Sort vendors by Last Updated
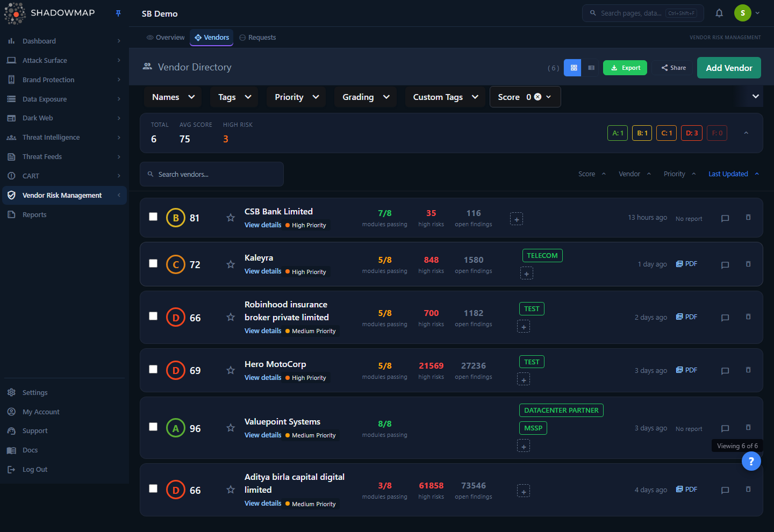The width and height of the screenshot is (774, 532). (734, 174)
